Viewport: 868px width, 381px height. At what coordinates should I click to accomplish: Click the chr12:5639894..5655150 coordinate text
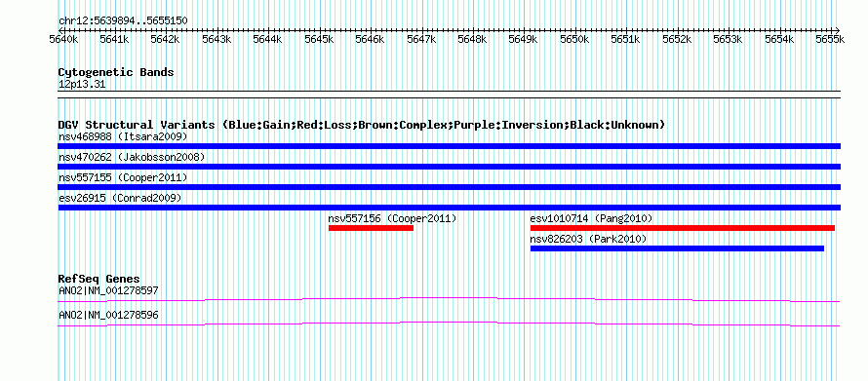click(123, 21)
